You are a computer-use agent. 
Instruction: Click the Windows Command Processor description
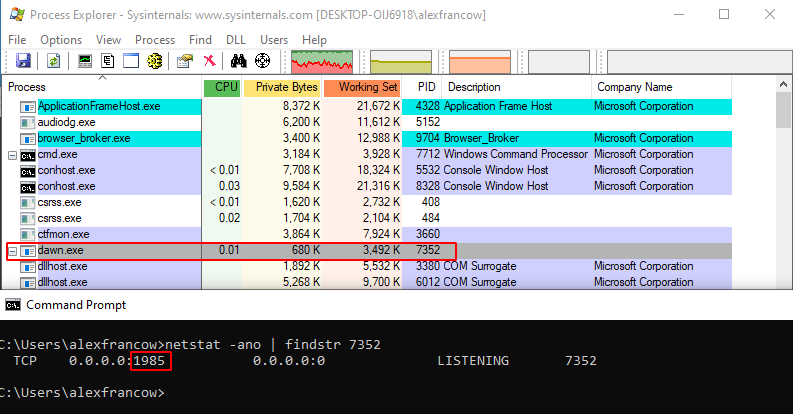515,154
